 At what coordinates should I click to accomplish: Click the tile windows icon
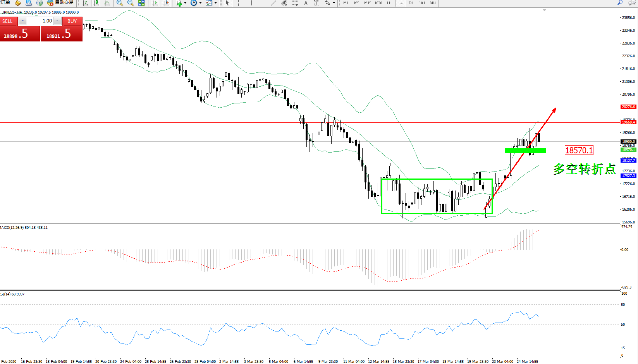[141, 3]
